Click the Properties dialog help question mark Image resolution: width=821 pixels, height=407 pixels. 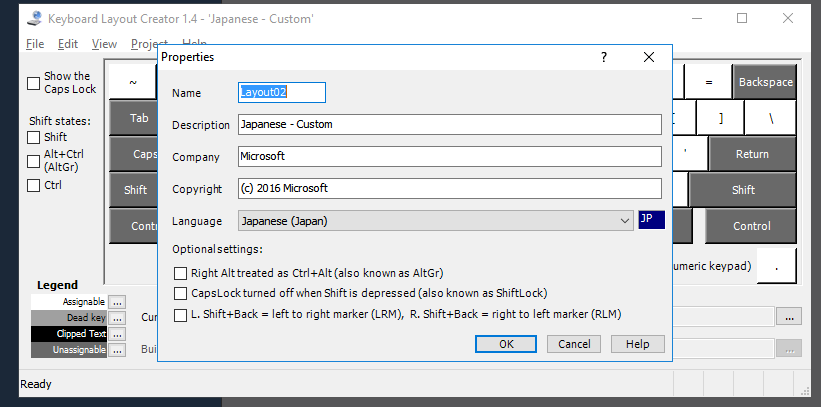pos(604,58)
